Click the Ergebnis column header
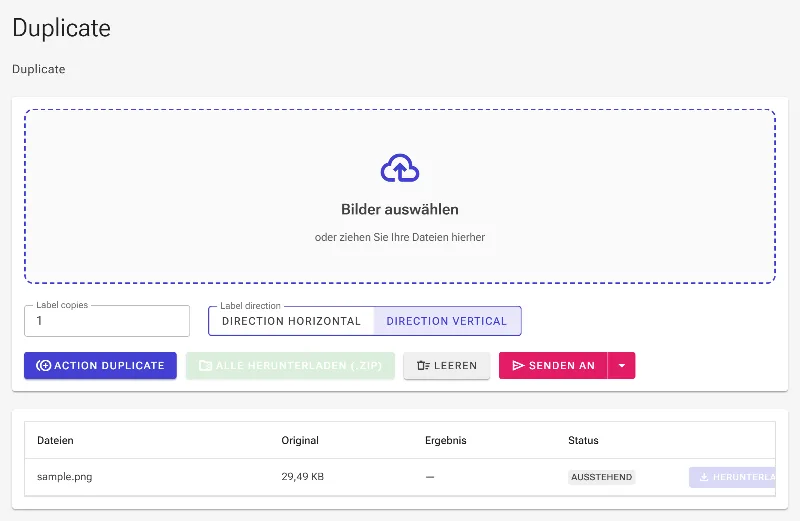The height and width of the screenshot is (521, 800). 445,440
